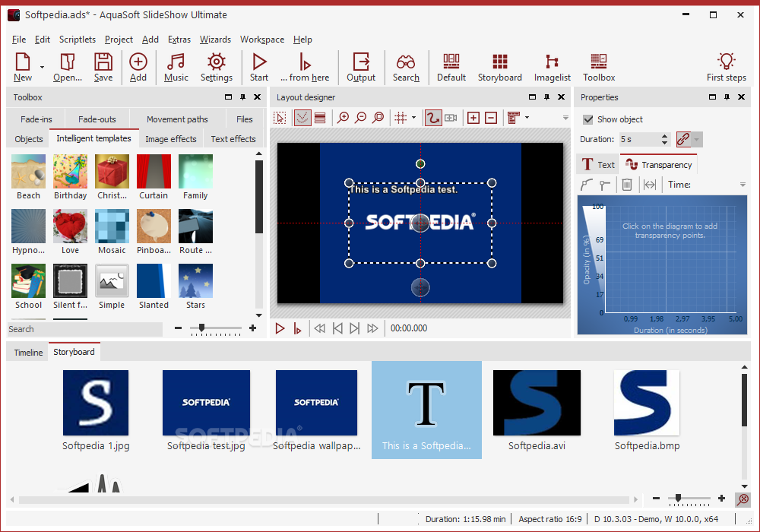Screen dimensions: 760x532
Task: Switch to the Movement paths tab
Action: pyautogui.click(x=177, y=119)
